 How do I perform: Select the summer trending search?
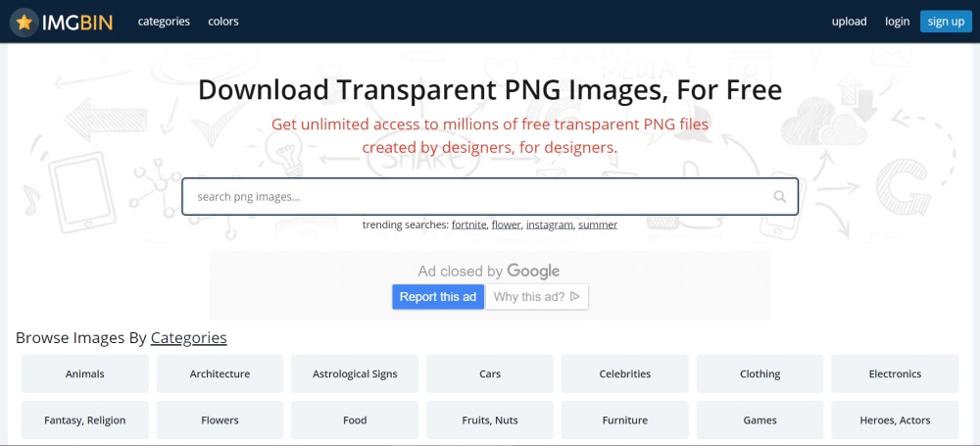pos(598,225)
